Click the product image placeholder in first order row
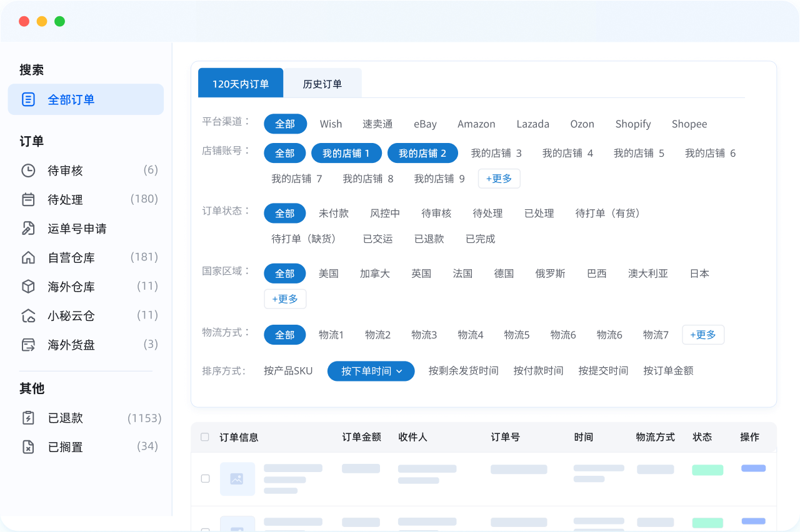 coord(237,479)
